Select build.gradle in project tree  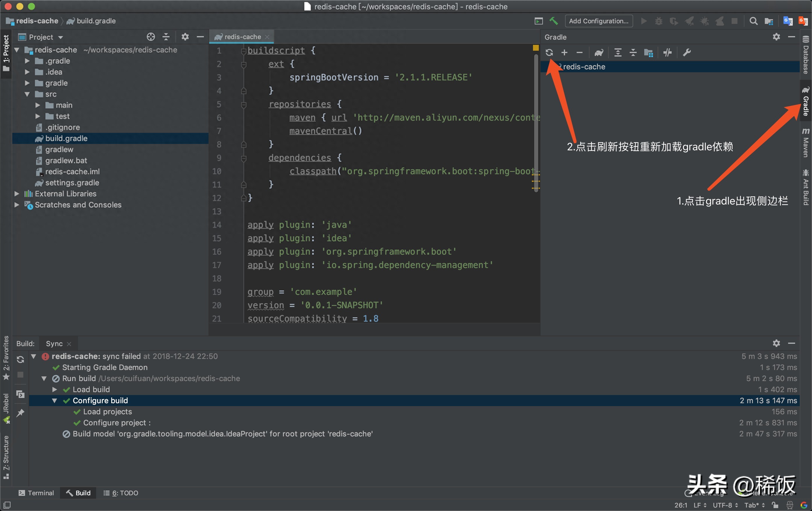tap(110, 138)
